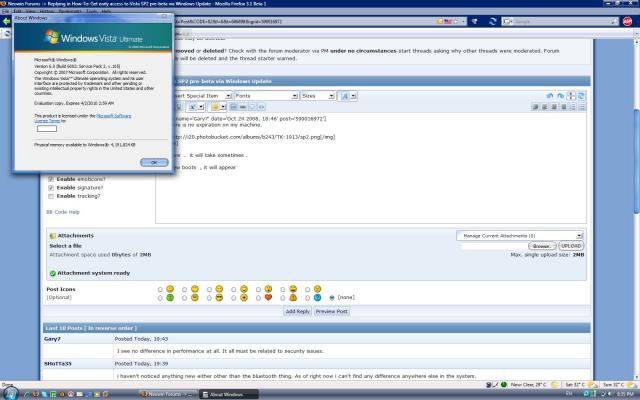Select the [none] post icon radio button
The image size is (640, 400).
(x=332, y=298)
